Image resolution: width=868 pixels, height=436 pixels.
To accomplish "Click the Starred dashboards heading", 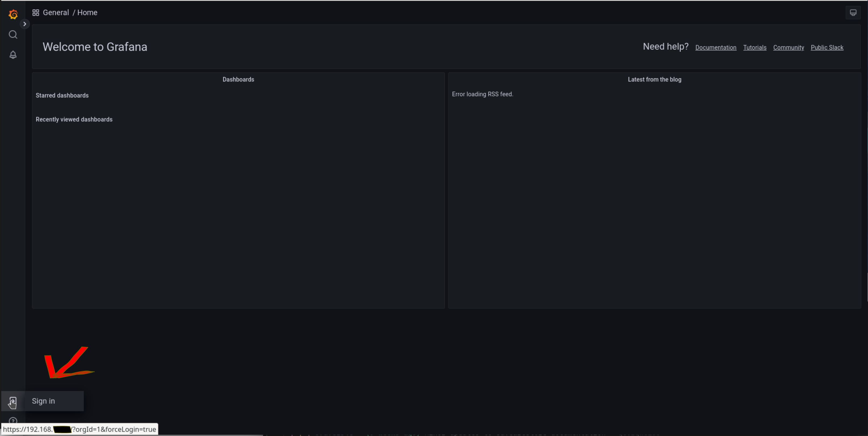I will (62, 95).
